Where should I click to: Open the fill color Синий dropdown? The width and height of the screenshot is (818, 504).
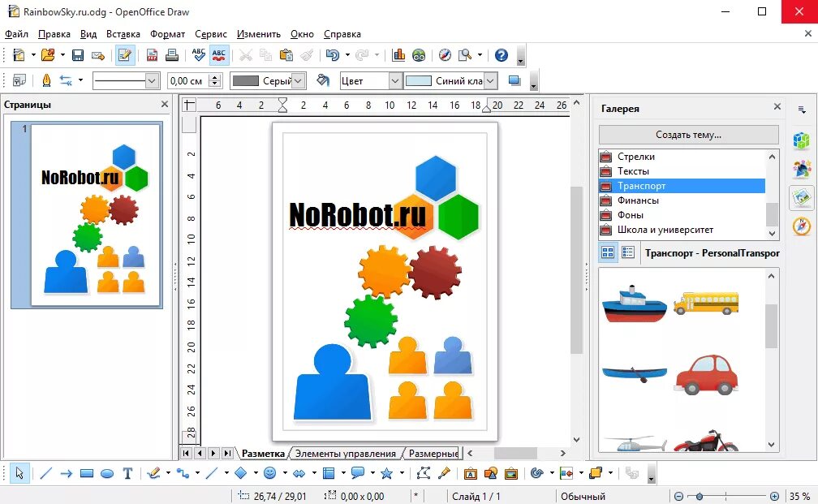pos(490,81)
